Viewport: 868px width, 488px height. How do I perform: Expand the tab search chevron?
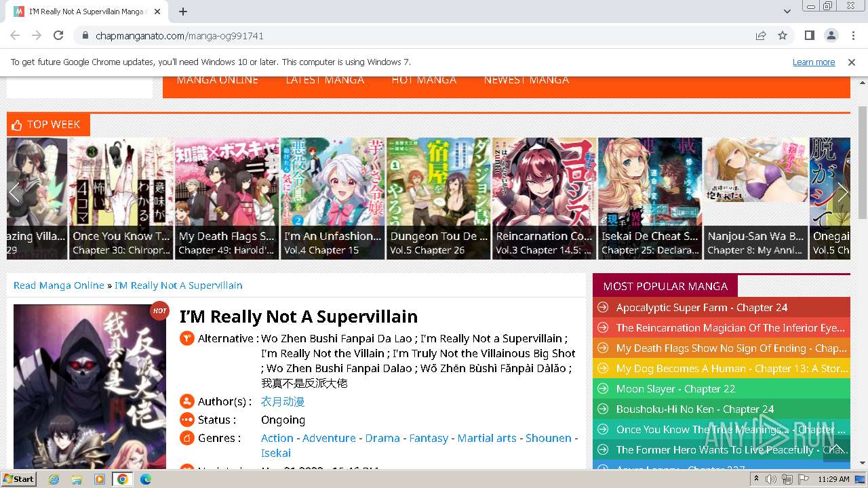pos(787,12)
